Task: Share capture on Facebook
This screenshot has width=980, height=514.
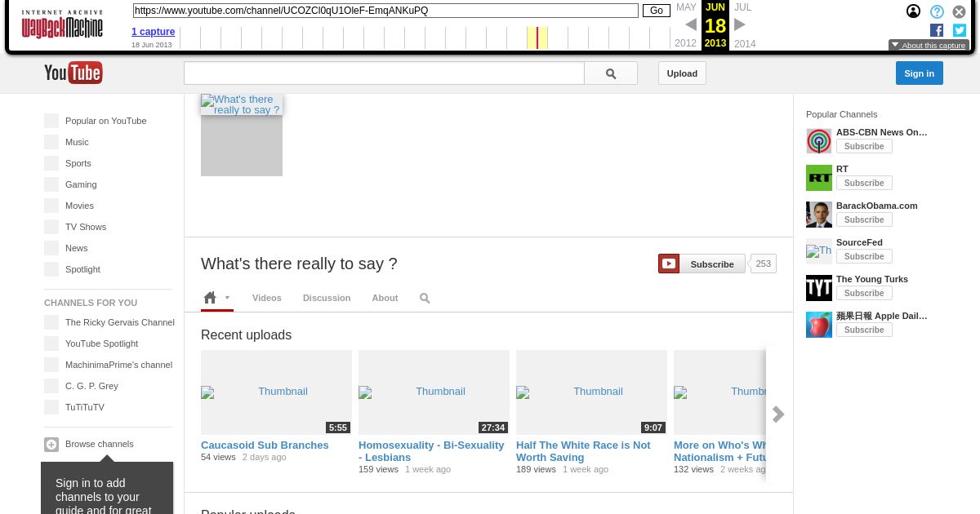Action: click(x=937, y=30)
